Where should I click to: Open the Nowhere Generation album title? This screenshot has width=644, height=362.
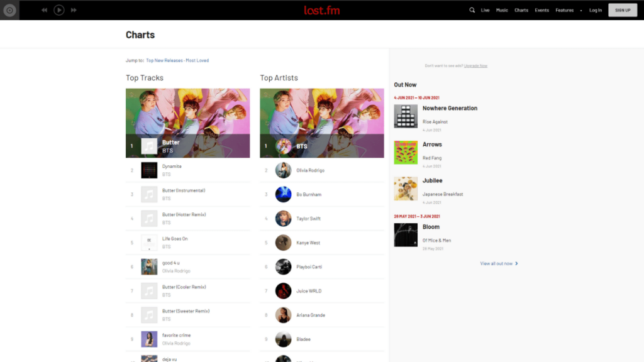[450, 108]
